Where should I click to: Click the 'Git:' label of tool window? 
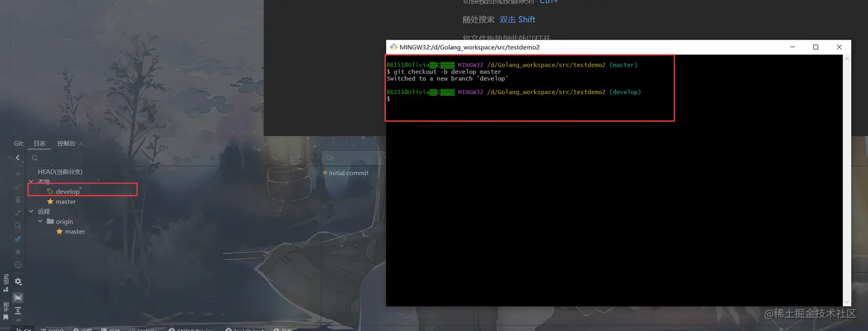pyautogui.click(x=19, y=143)
